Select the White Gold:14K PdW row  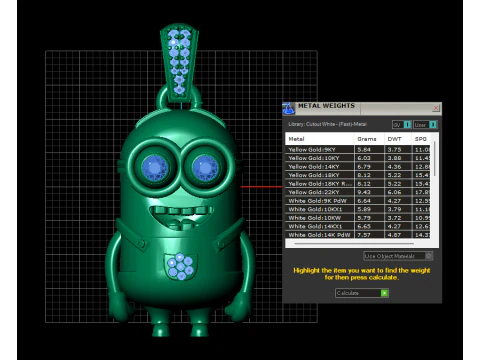(359, 235)
